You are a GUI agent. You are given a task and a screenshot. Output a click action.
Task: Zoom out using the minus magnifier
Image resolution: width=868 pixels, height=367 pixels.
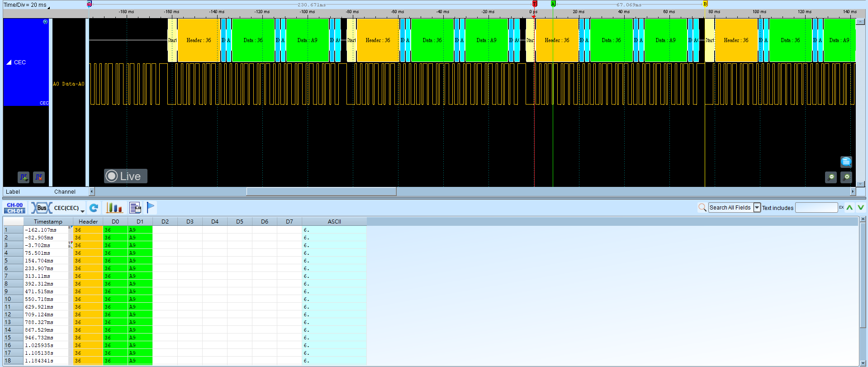[x=831, y=177]
